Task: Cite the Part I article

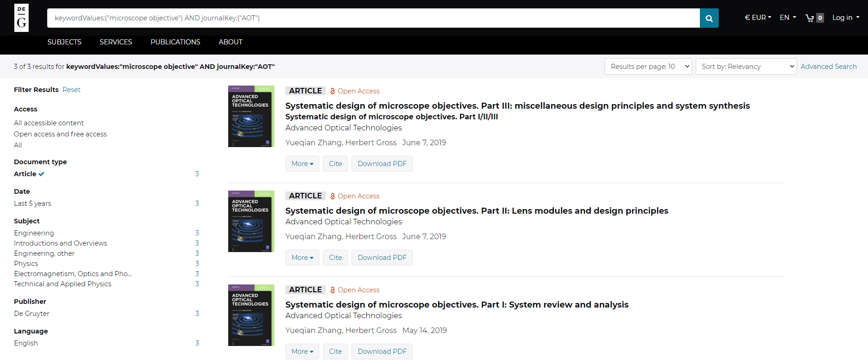Action: [x=335, y=352]
